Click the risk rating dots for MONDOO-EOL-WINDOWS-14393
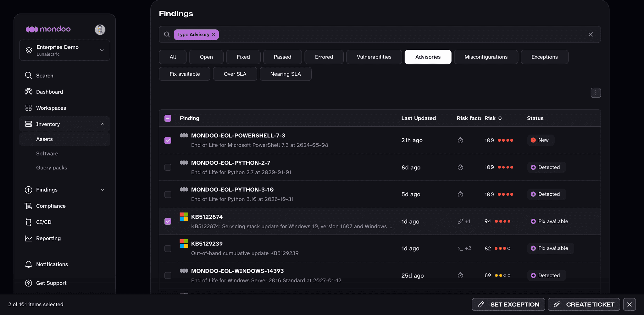The image size is (644, 315). click(502, 275)
